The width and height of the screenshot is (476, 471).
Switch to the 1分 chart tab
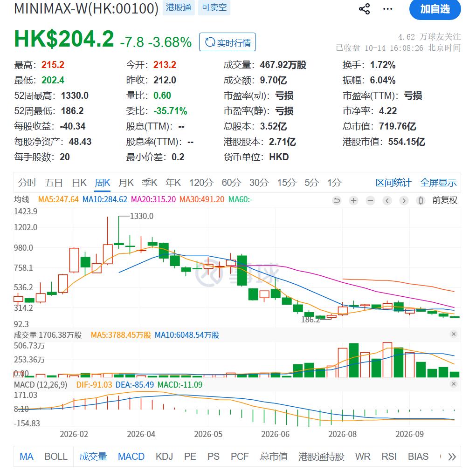point(334,183)
